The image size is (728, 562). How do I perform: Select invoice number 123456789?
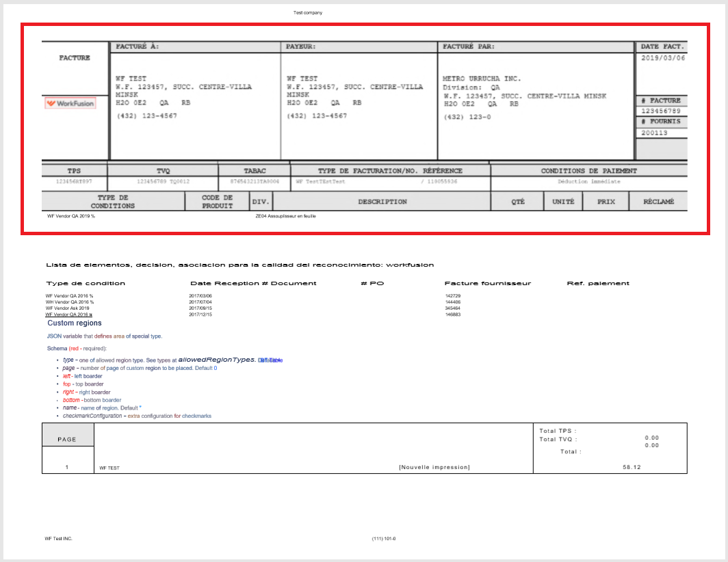(x=661, y=111)
